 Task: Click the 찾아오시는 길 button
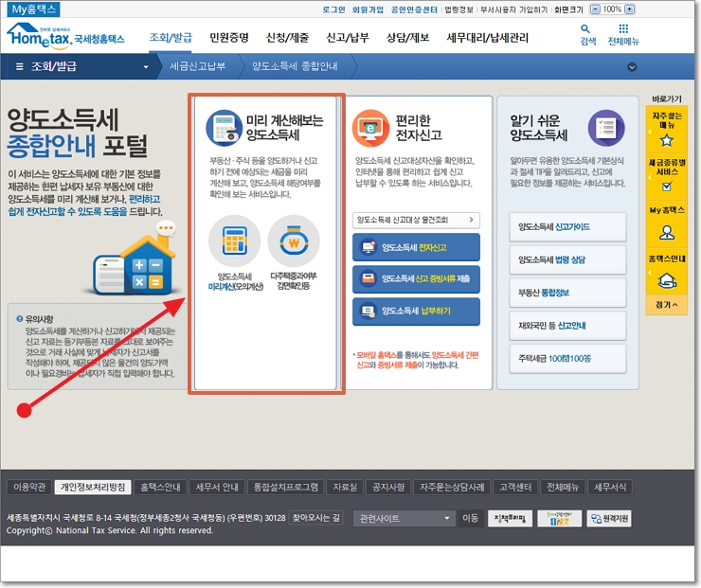pyautogui.click(x=316, y=518)
